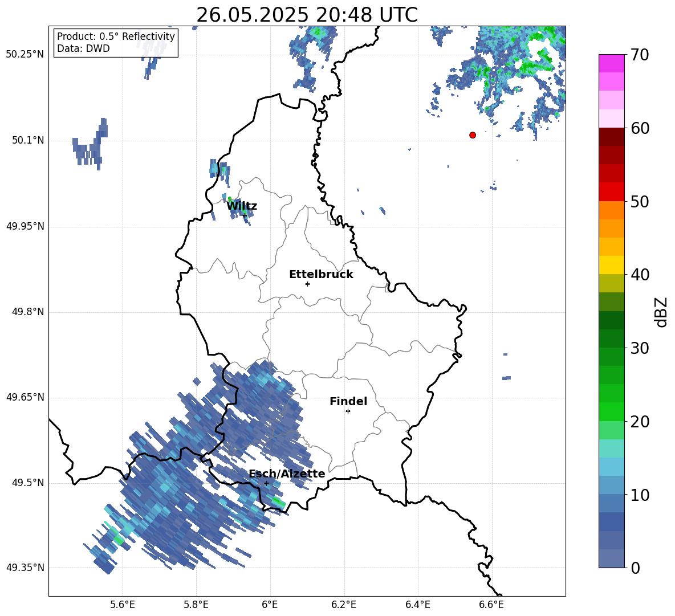Image resolution: width=675 pixels, height=616 pixels.
Task: Click longitude label 6.6°E
Action: (x=491, y=605)
